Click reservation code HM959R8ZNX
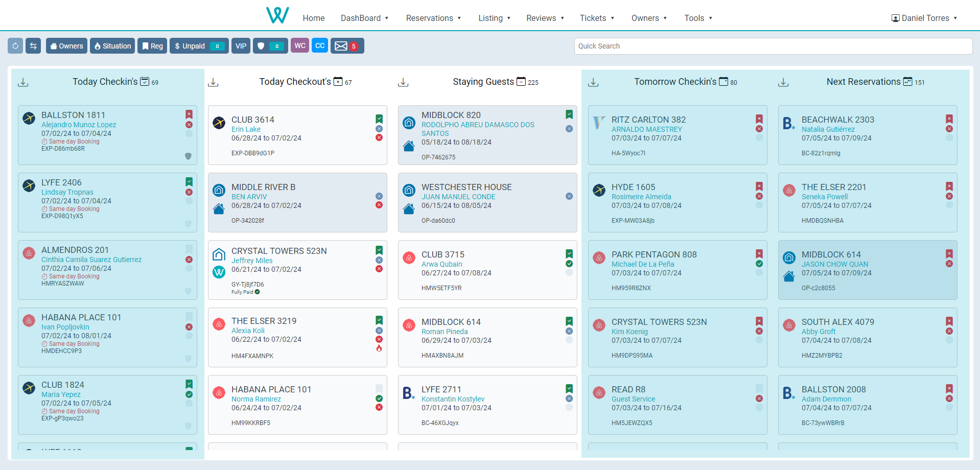The width and height of the screenshot is (980, 470). tap(631, 288)
